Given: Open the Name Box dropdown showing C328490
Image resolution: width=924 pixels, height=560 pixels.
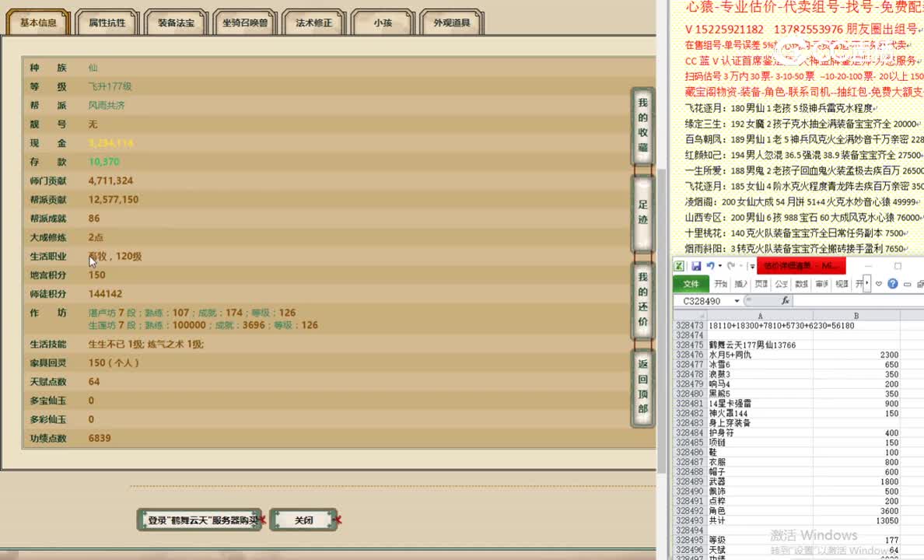Looking at the screenshot, I should [736, 301].
